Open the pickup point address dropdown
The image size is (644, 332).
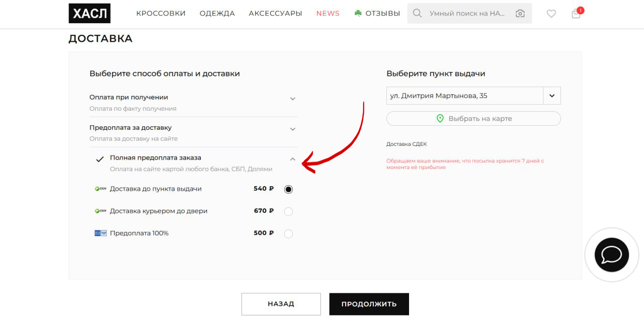[552, 96]
